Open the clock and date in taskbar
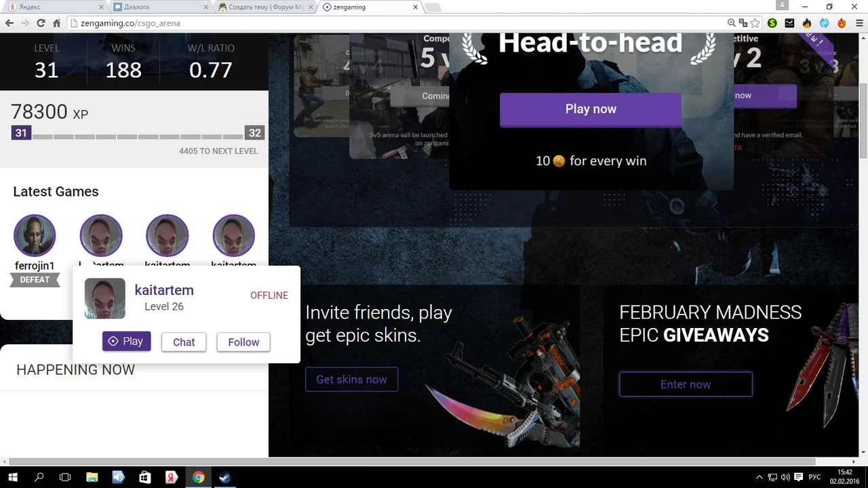The height and width of the screenshot is (488, 868). pyautogui.click(x=845, y=477)
